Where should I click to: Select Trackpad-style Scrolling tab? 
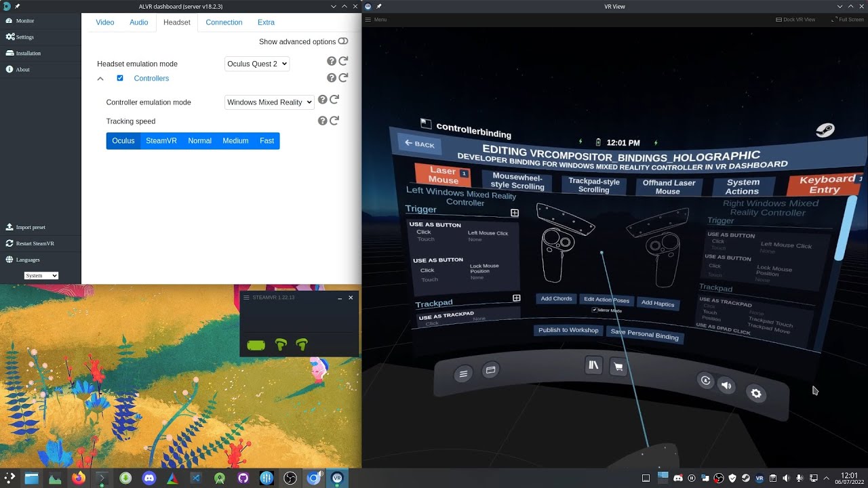[594, 185]
